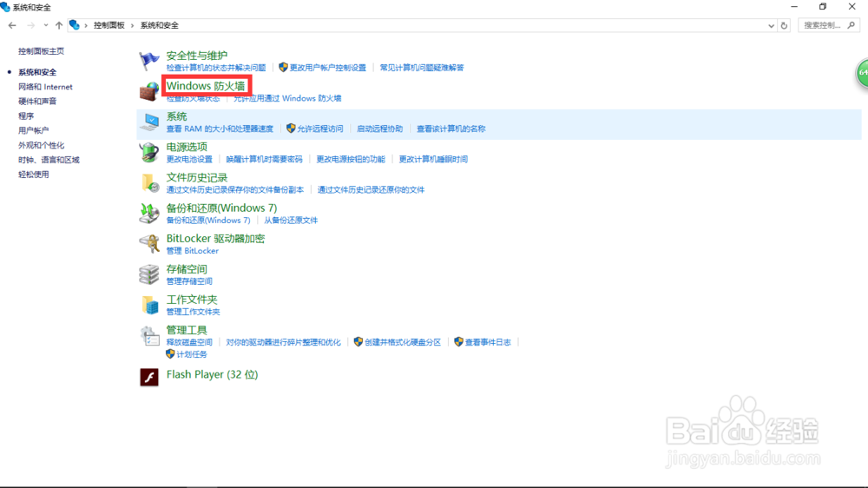The width and height of the screenshot is (868, 488).
Task: Click 更改计算机睡眠时间 link
Action: [x=433, y=159]
